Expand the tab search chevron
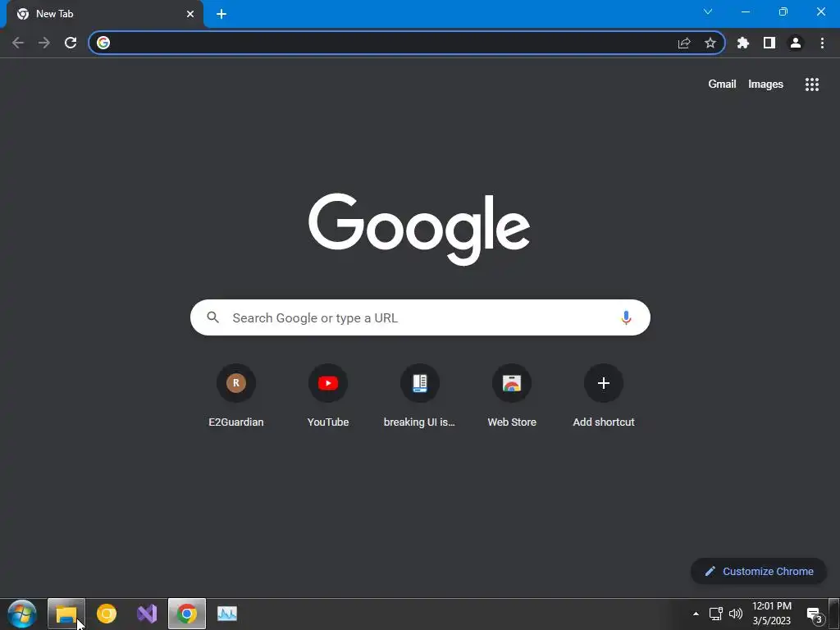840x630 pixels. click(708, 11)
